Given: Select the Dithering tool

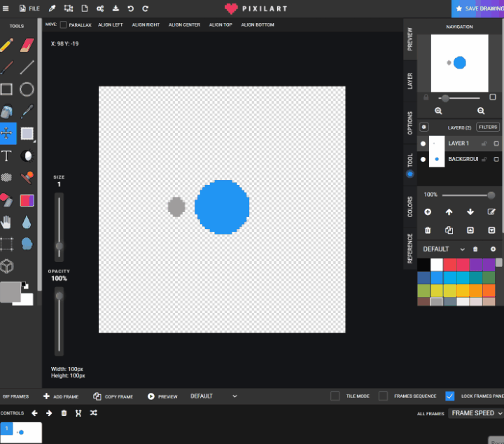Looking at the screenshot, I should (x=7, y=177).
